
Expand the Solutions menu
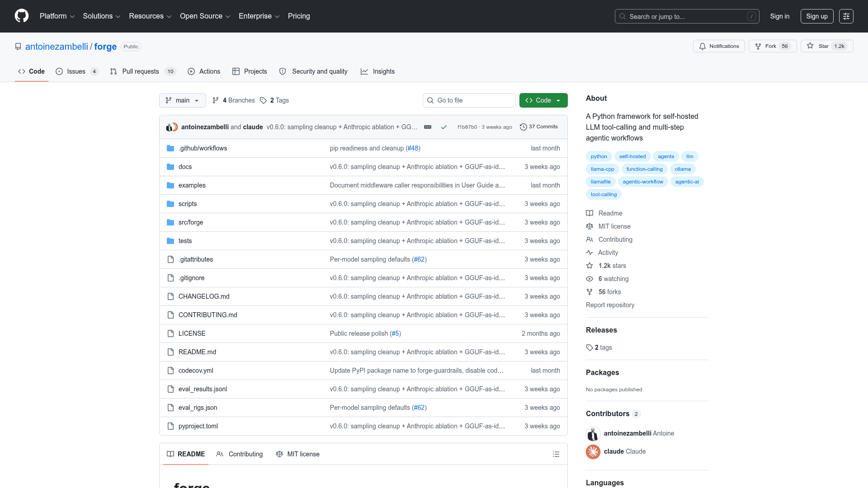point(102,16)
